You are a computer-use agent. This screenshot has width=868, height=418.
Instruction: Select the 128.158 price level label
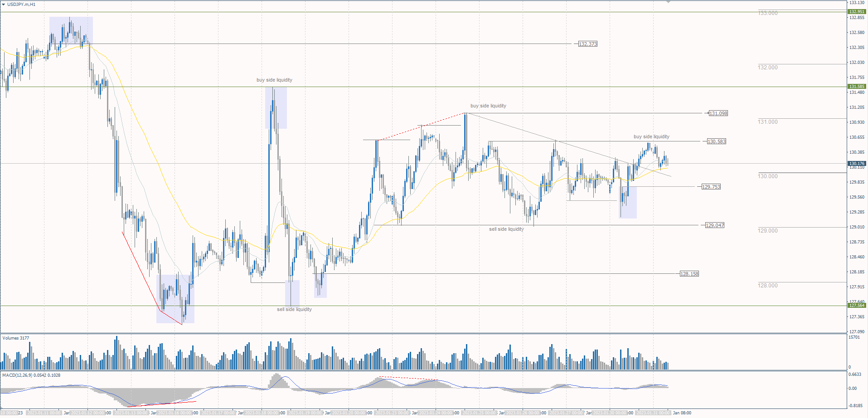pyautogui.click(x=689, y=274)
